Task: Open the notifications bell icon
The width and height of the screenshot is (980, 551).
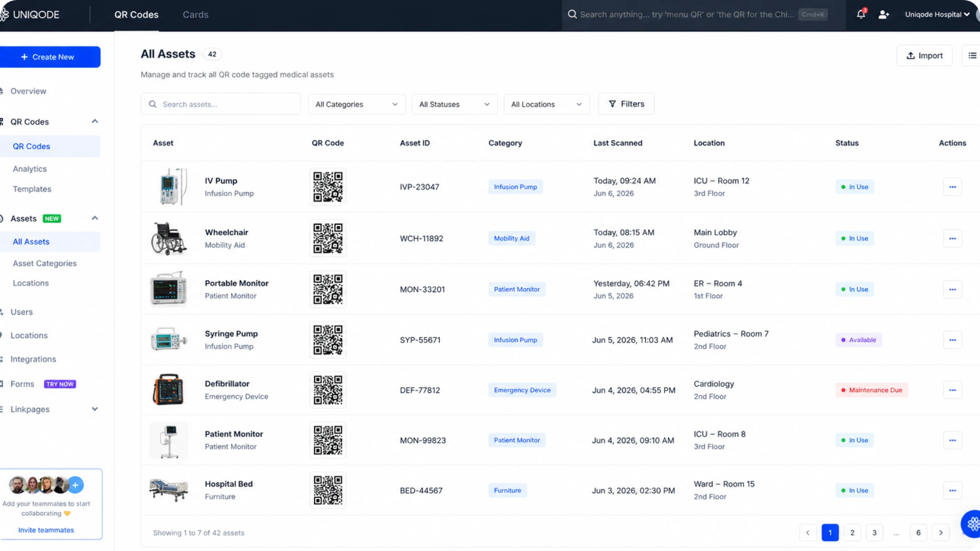Action: tap(861, 14)
